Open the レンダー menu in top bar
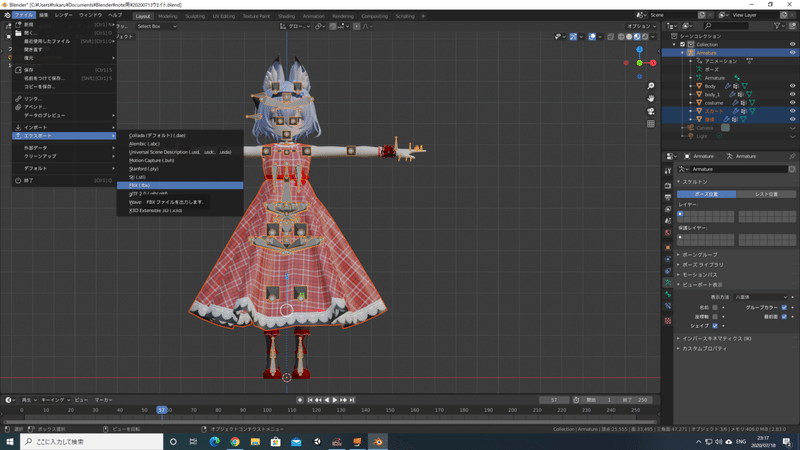Image resolution: width=800 pixels, height=450 pixels. coord(64,15)
